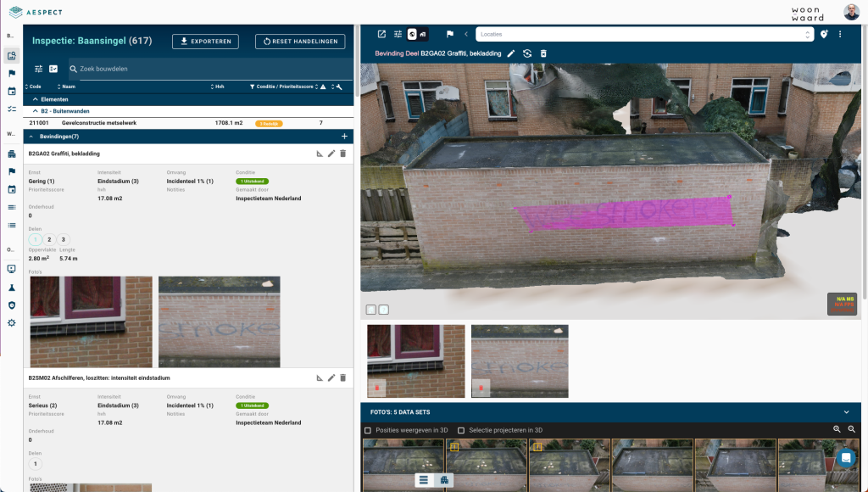Switch to building view toggle at bottom

tap(444, 480)
